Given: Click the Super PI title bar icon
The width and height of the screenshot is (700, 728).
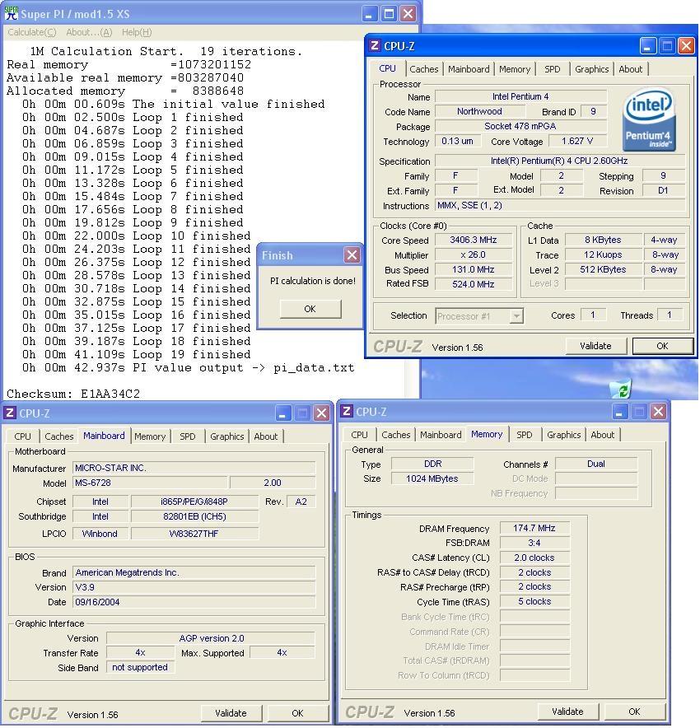Looking at the screenshot, I should (x=12, y=13).
